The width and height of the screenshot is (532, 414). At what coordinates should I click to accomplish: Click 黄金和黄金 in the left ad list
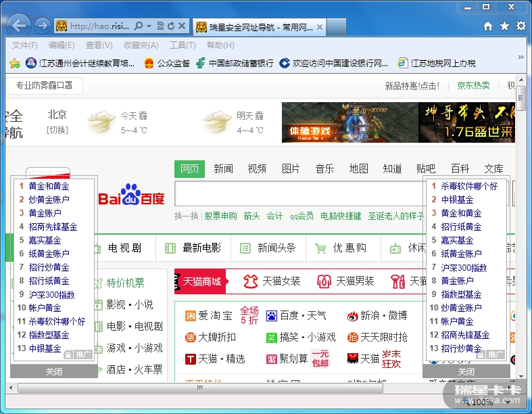click(x=49, y=186)
